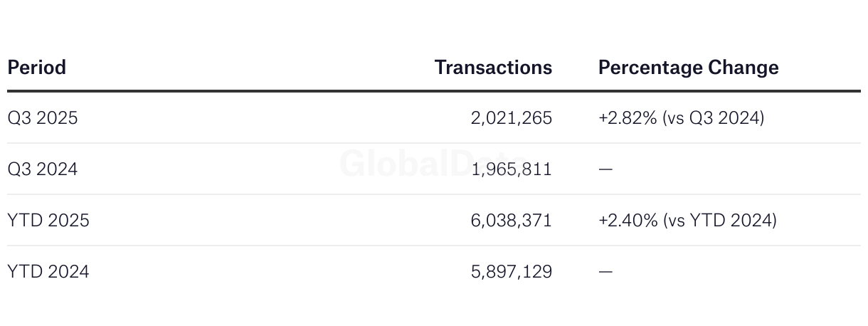Click the 2,021,265 transactions value

pos(511,117)
